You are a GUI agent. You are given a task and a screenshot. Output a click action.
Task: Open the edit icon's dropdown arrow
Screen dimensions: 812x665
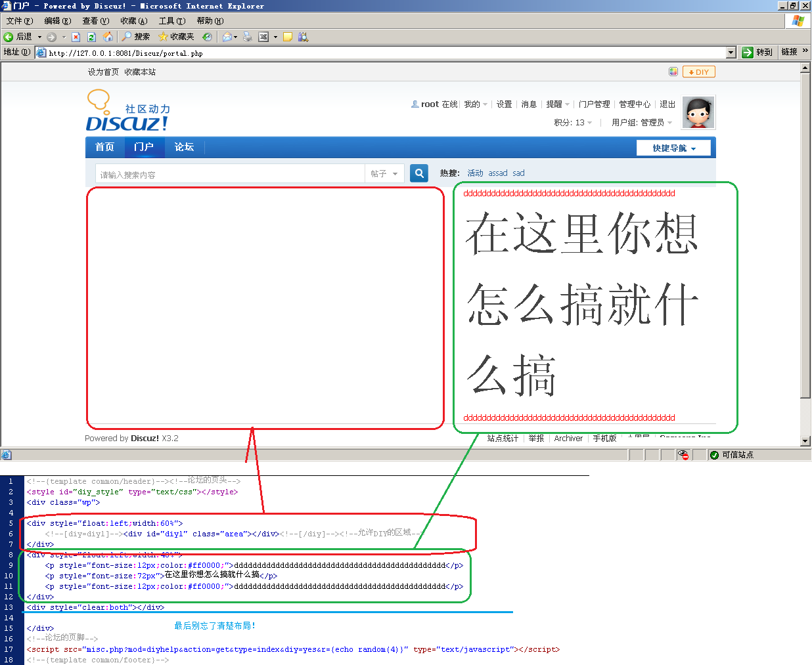click(x=275, y=37)
